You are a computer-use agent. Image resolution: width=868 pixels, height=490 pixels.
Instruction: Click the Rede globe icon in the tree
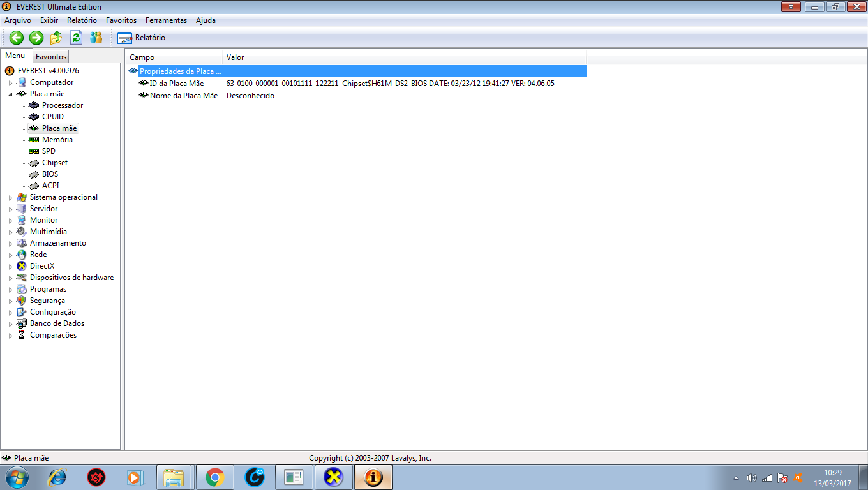click(22, 255)
